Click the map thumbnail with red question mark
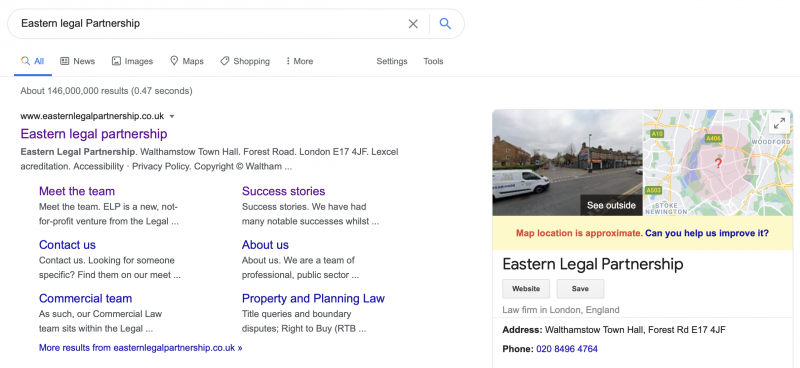The height and width of the screenshot is (368, 800). 718,162
